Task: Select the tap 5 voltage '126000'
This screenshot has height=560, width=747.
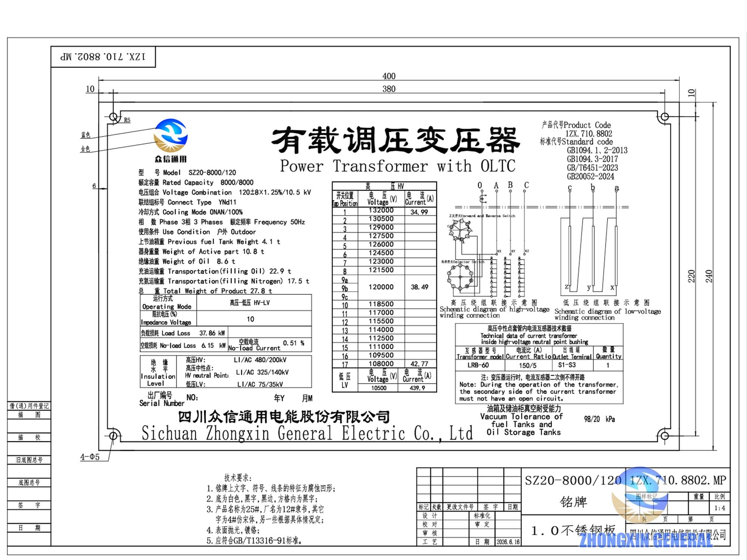Action: point(381,244)
